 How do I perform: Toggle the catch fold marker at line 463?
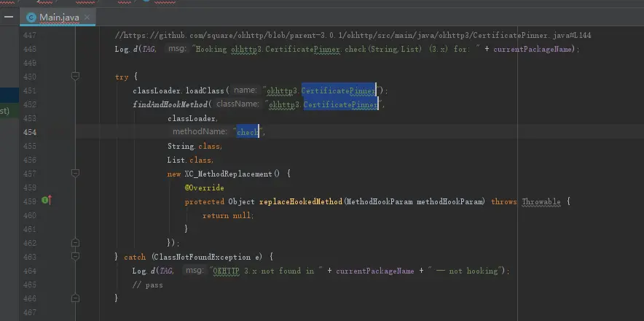(x=75, y=256)
